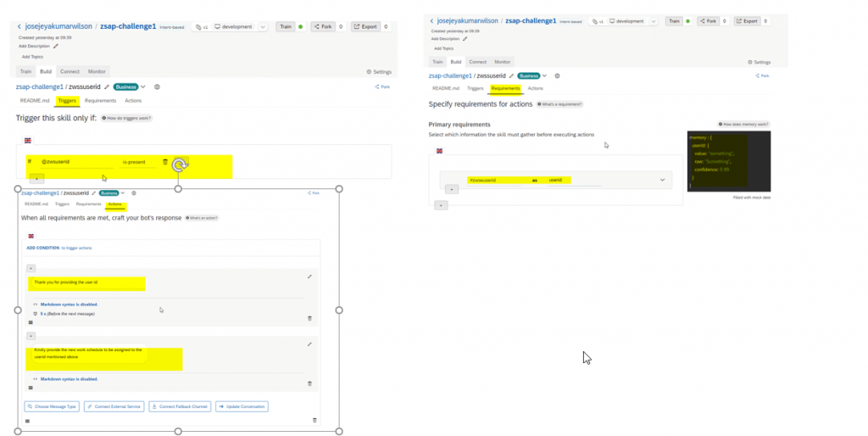868x436 pixels.
Task: Open josejeyakumarwilson profile link in Triggers screenshot
Action: [58, 26]
